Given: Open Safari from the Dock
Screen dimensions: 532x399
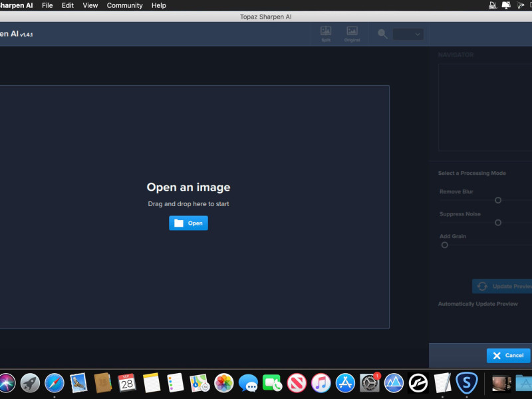Looking at the screenshot, I should 55,383.
